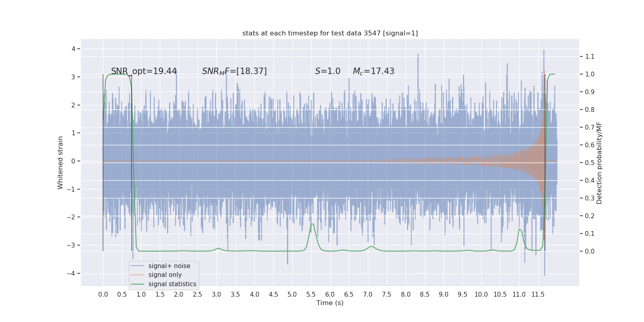The width and height of the screenshot is (644, 322).
Task: Click the green 'signal statistics' legend line
Action: pos(137,284)
